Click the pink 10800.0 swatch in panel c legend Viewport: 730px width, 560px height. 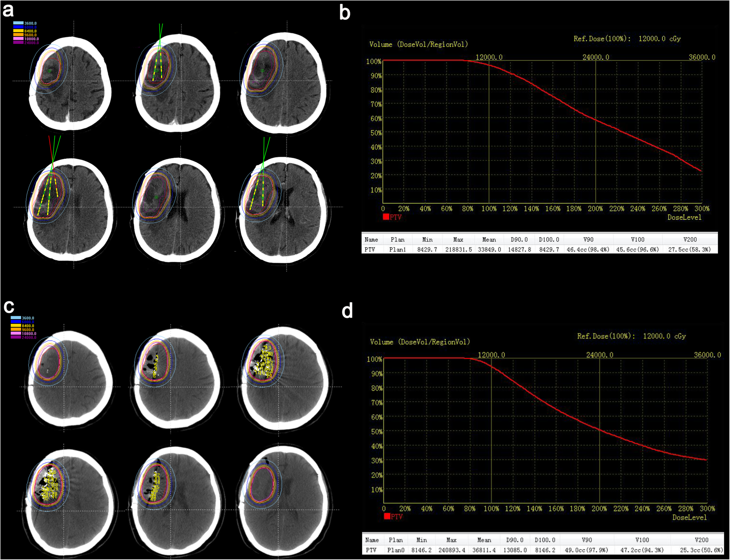tap(16, 333)
